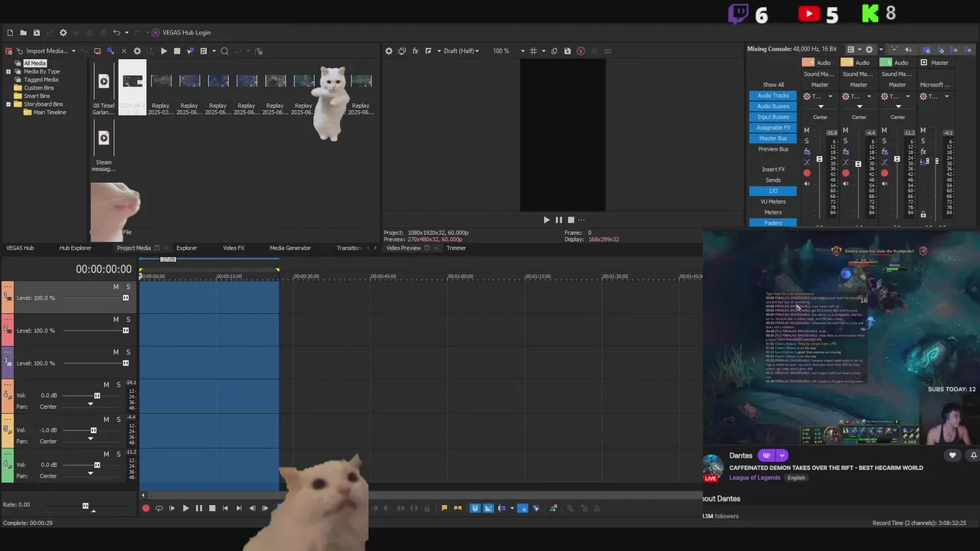The width and height of the screenshot is (980, 551).
Task: Toggle Preview Bus visibility
Action: tap(773, 149)
